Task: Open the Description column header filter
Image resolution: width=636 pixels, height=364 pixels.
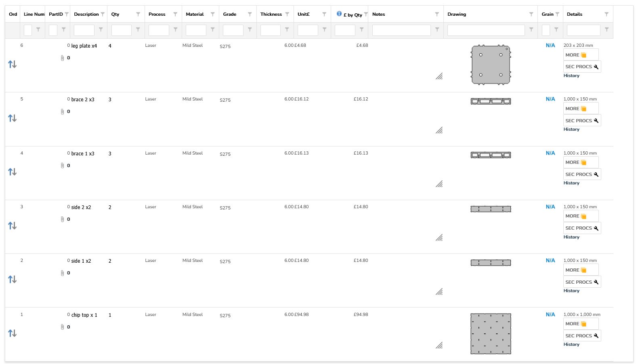Action: click(103, 14)
